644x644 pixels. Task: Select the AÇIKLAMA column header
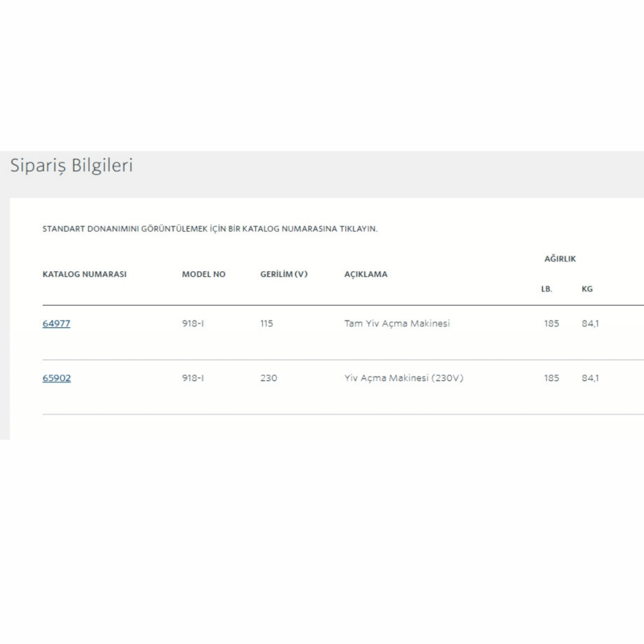366,274
